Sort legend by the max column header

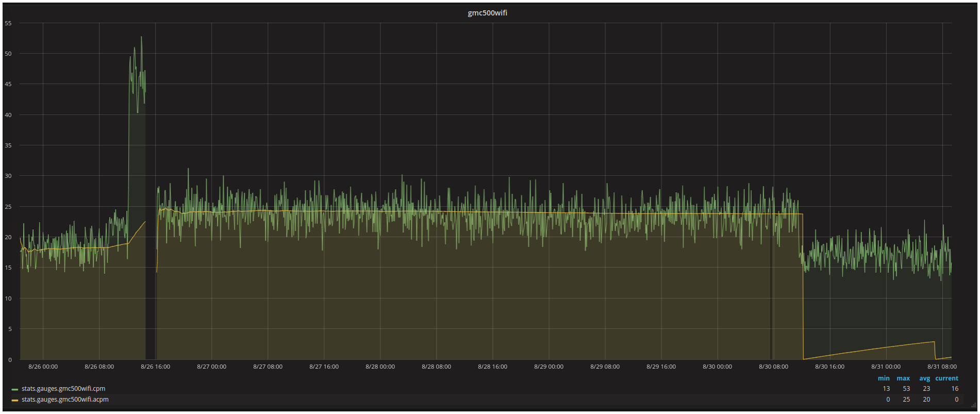point(903,378)
